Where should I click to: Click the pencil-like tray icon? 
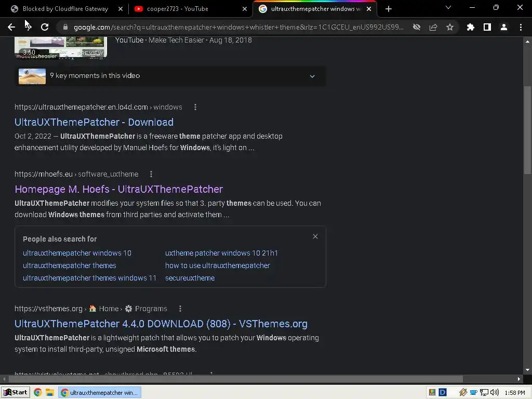point(463,393)
